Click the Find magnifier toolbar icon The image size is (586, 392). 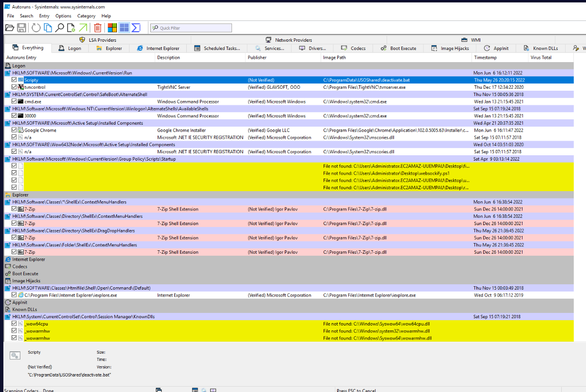coord(60,28)
